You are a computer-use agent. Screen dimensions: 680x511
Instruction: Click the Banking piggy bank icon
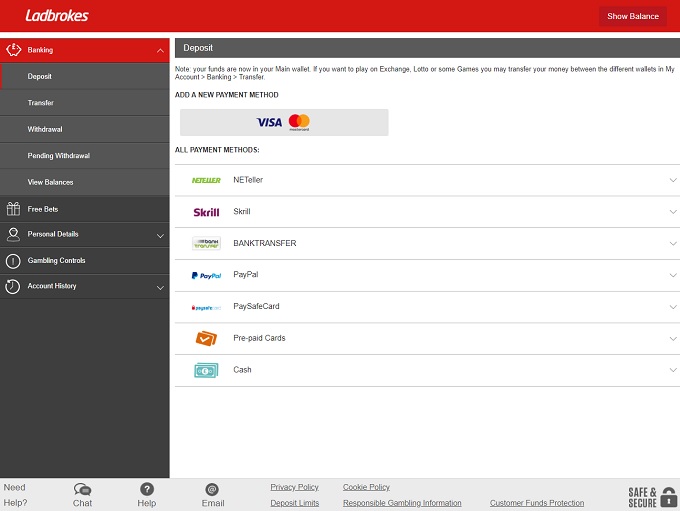[x=13, y=50]
